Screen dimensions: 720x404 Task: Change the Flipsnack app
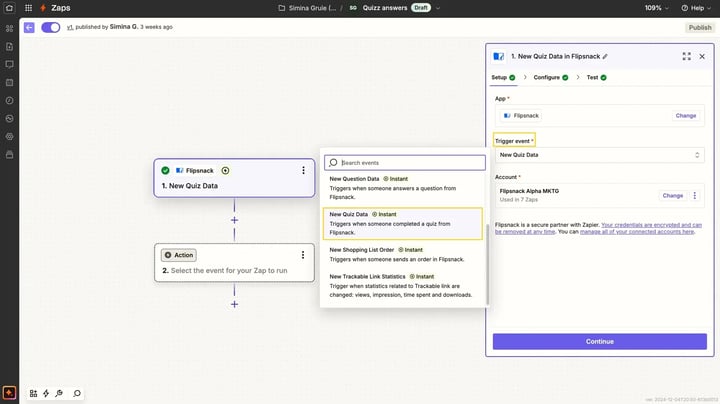pyautogui.click(x=686, y=116)
